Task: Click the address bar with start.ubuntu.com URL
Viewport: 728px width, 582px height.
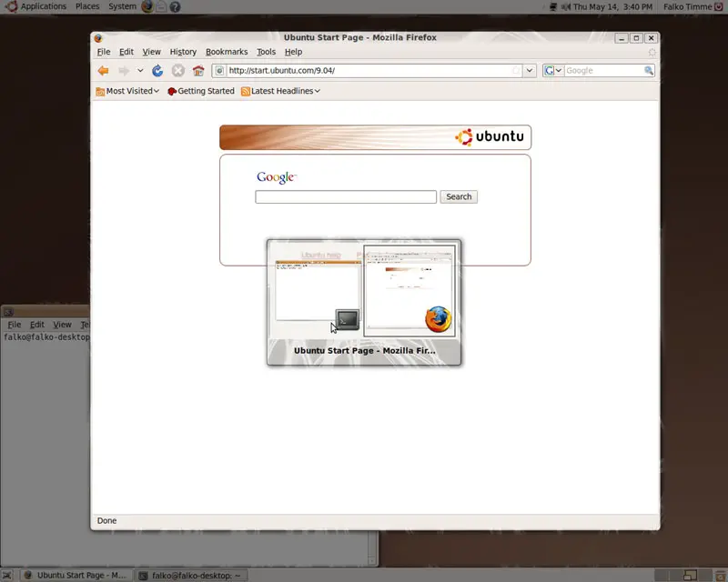Action: click(368, 71)
